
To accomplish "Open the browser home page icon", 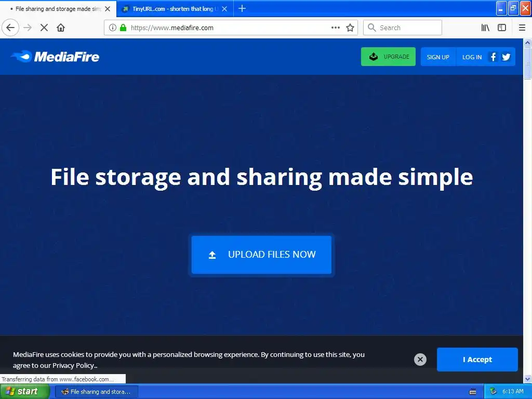I will (61, 28).
